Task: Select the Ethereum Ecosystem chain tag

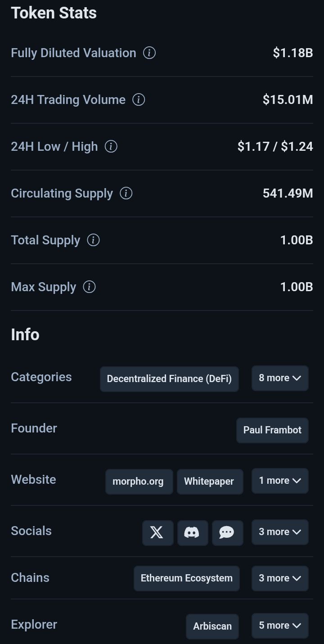Action: [186, 578]
